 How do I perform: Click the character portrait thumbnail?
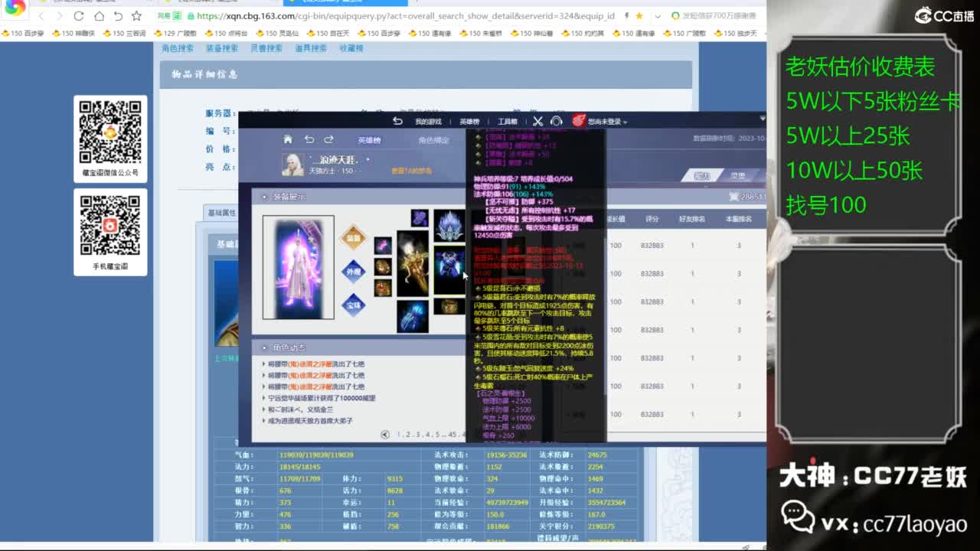tap(292, 164)
